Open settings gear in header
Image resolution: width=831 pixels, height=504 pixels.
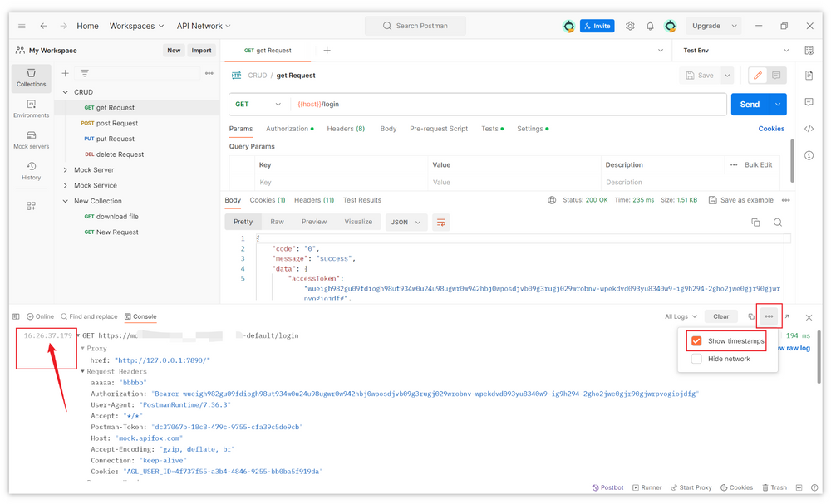point(630,26)
